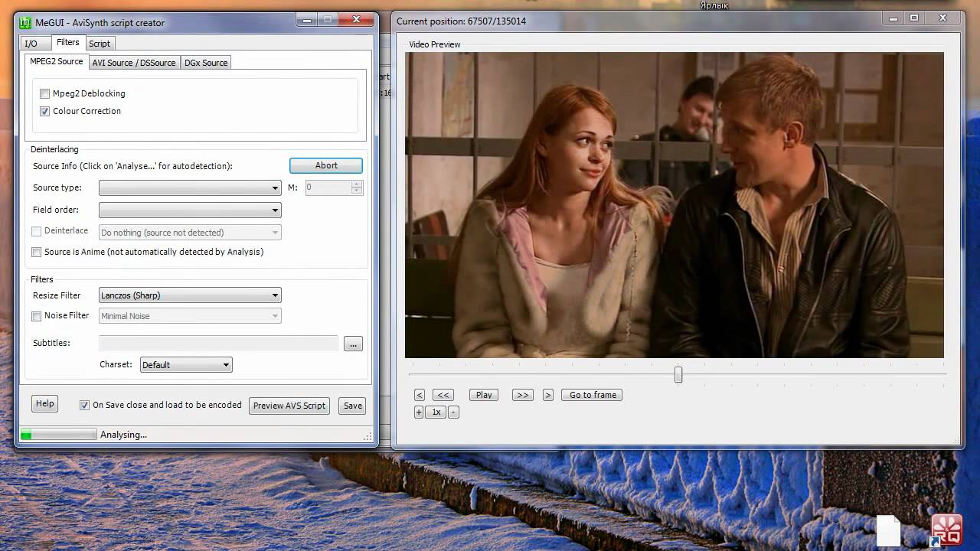980x551 pixels.
Task: Uncheck Colour Correction
Action: [45, 111]
